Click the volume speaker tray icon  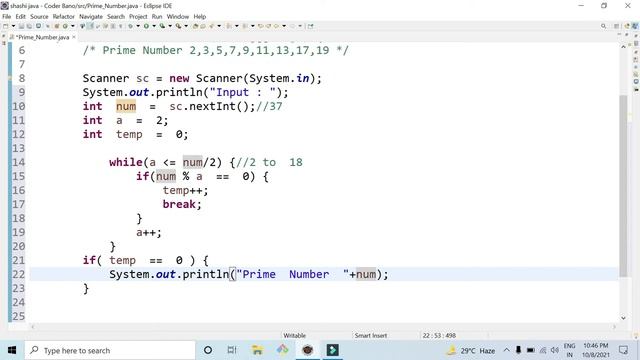pos(554,350)
